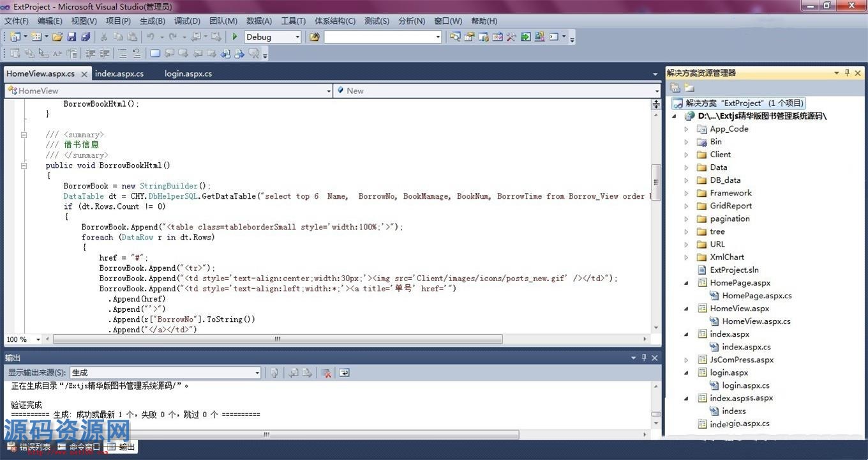Screen dimensions: 868x460
Task: Click the Redo arrow icon
Action: point(173,37)
